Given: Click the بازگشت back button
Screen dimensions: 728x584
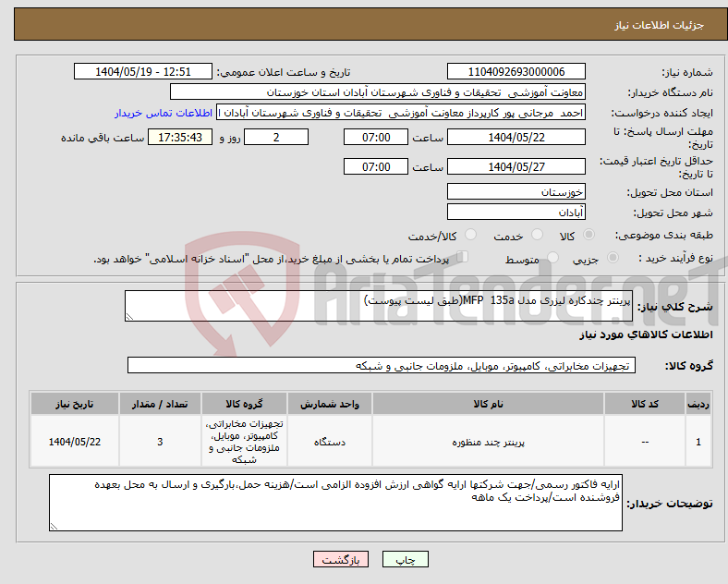Looking at the screenshot, I should (x=341, y=559).
